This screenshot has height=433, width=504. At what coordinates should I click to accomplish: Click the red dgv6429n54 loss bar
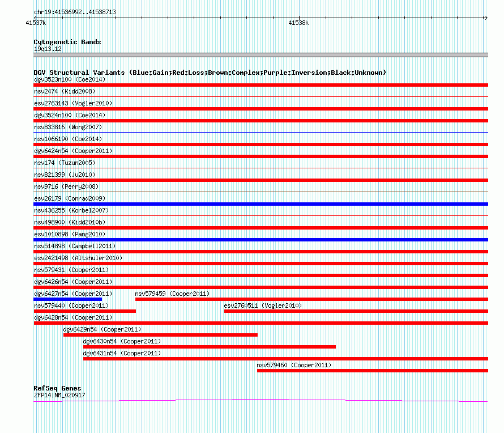[160, 335]
